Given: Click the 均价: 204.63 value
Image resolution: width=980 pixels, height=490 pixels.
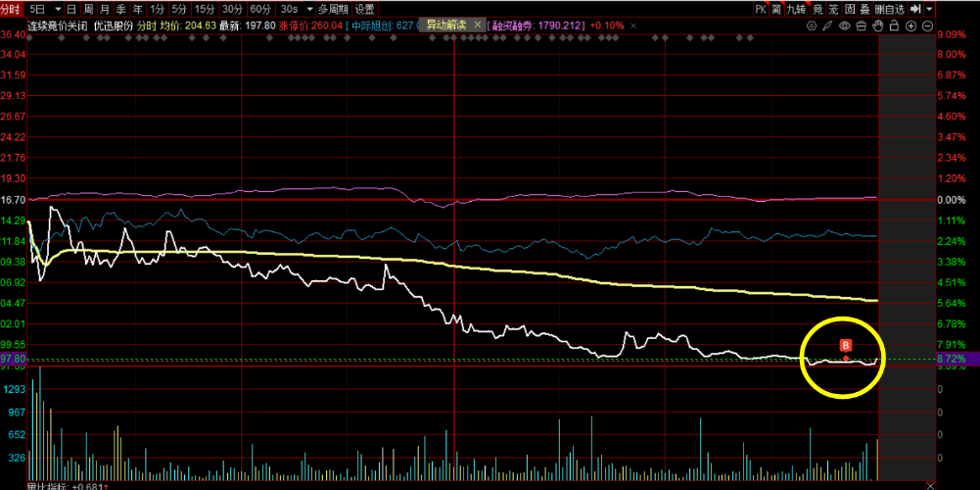Looking at the screenshot, I should coord(188,25).
